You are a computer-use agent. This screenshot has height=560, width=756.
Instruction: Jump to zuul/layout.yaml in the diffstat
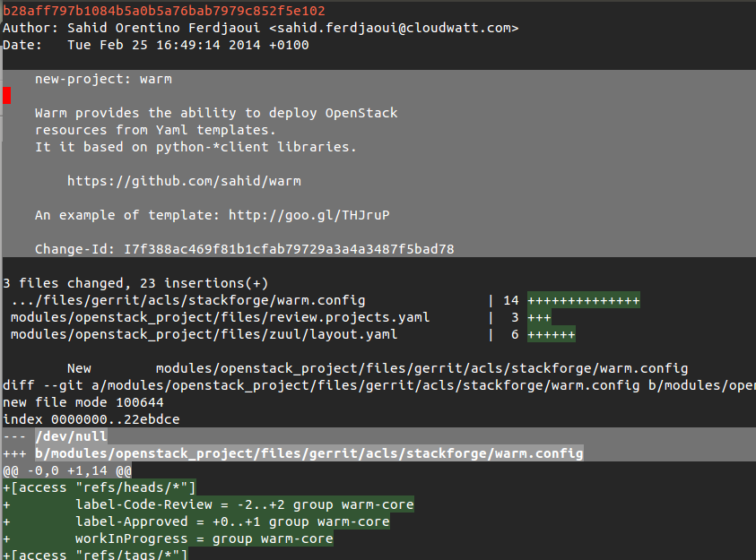coord(204,334)
